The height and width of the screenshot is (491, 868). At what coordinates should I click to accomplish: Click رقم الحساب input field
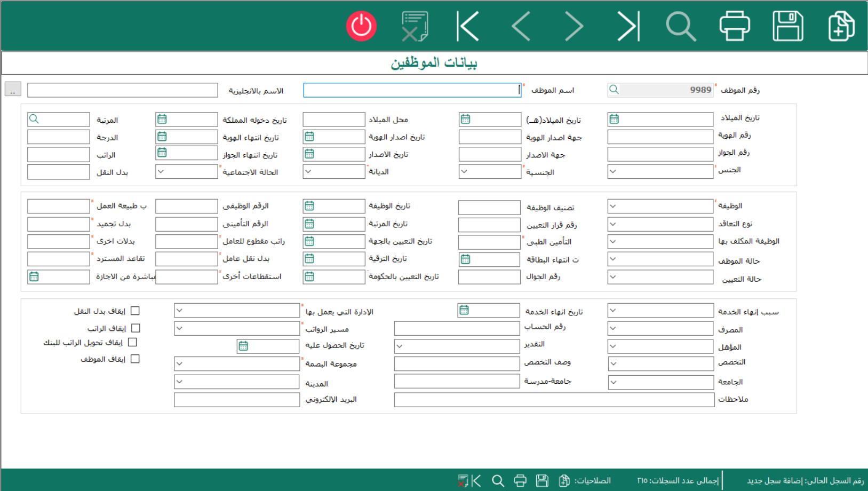click(x=457, y=328)
